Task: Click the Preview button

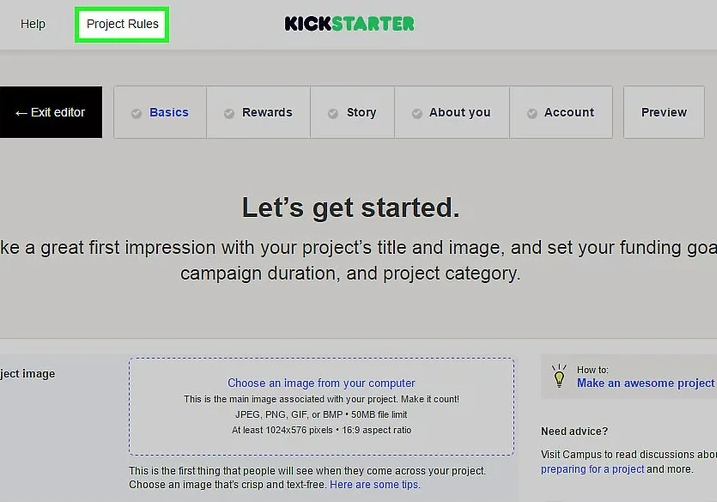Action: [x=664, y=112]
